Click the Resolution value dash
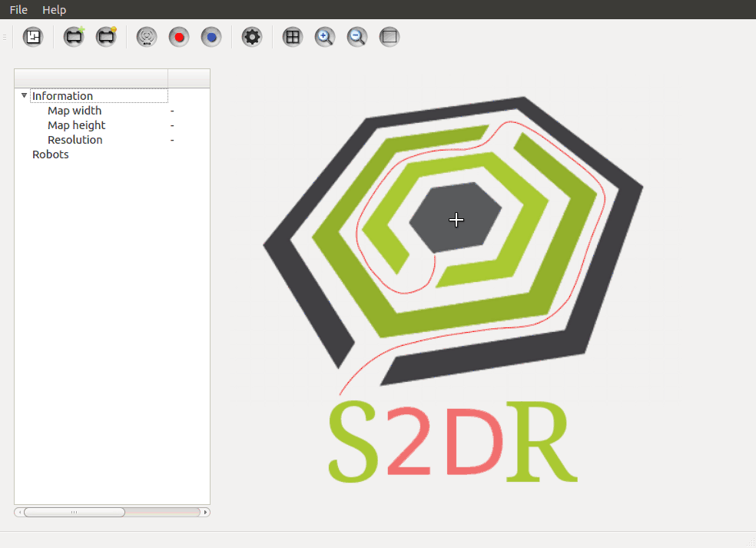Image resolution: width=756 pixels, height=548 pixels. (172, 140)
